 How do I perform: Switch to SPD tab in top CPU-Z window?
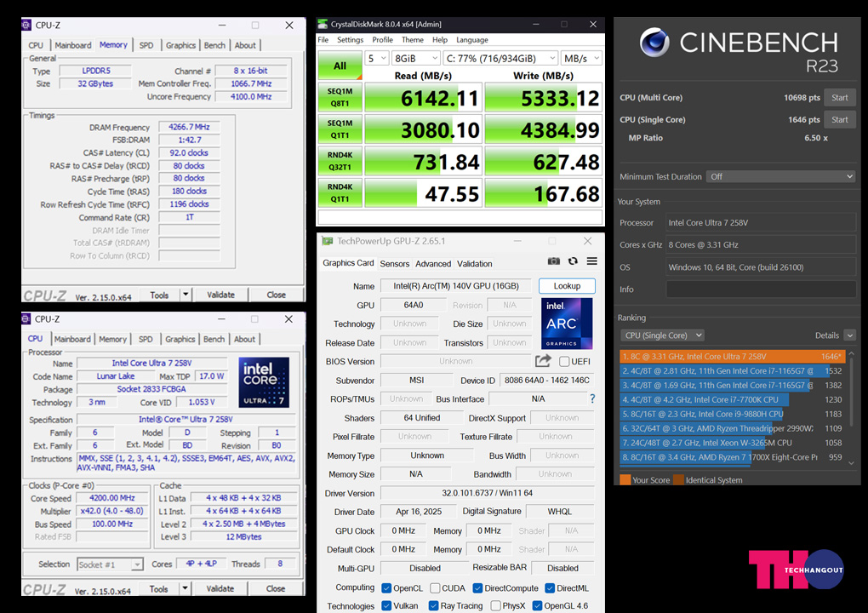[146, 45]
